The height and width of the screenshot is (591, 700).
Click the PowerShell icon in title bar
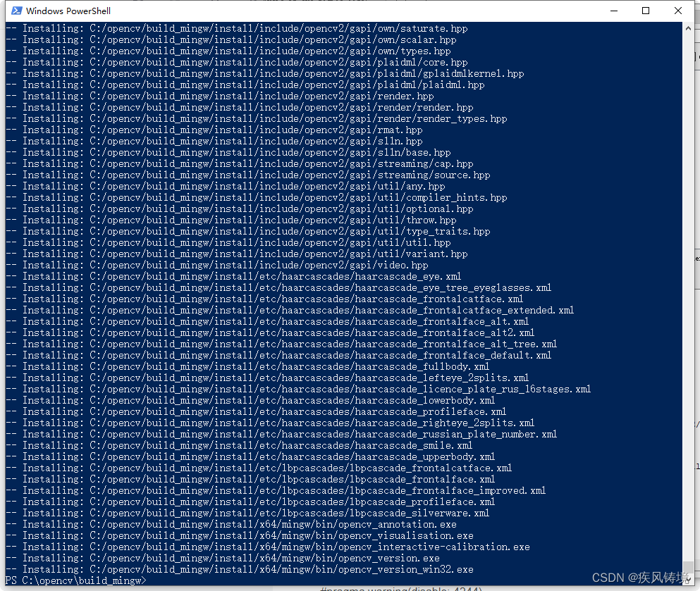[16, 11]
